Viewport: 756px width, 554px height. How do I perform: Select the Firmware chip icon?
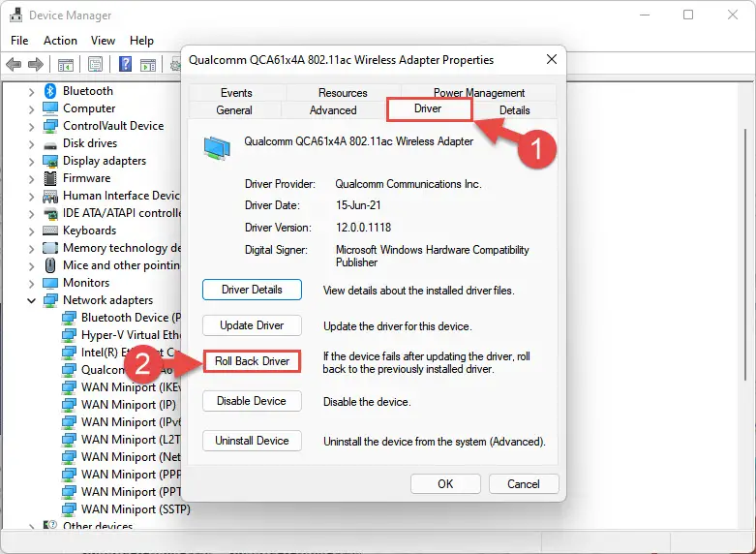point(50,178)
